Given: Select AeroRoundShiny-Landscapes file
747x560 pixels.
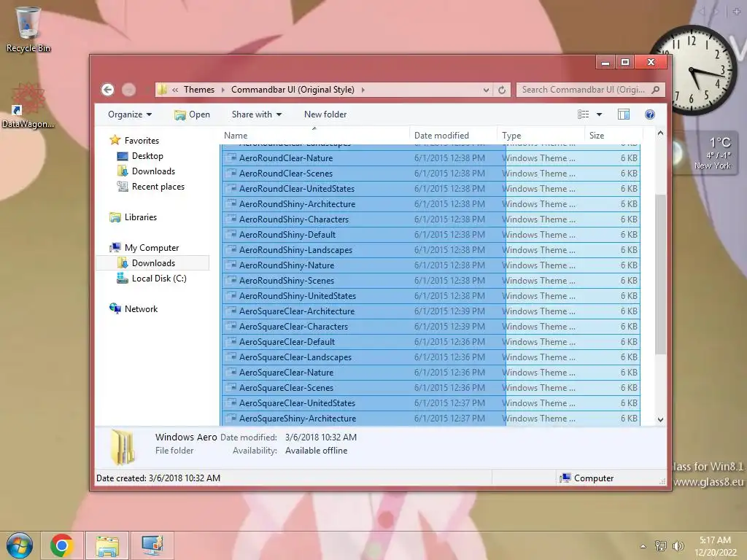Looking at the screenshot, I should pos(430,249).
